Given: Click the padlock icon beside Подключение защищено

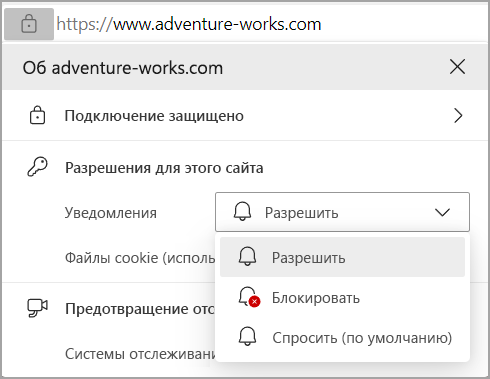Looking at the screenshot, I should click(x=37, y=115).
